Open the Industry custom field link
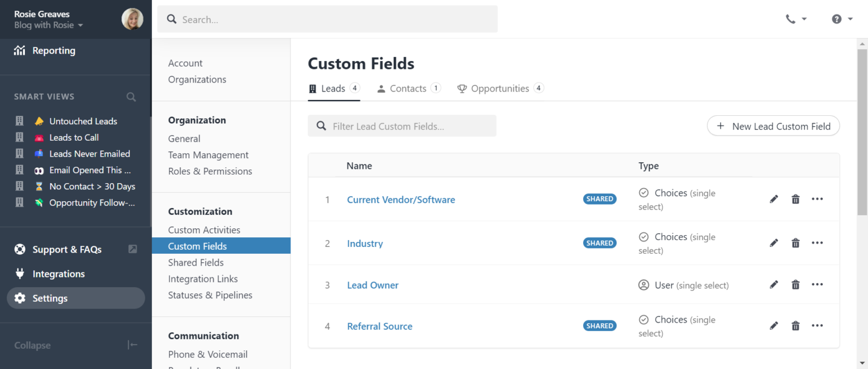Screen dimensions: 868x369 tap(364, 243)
